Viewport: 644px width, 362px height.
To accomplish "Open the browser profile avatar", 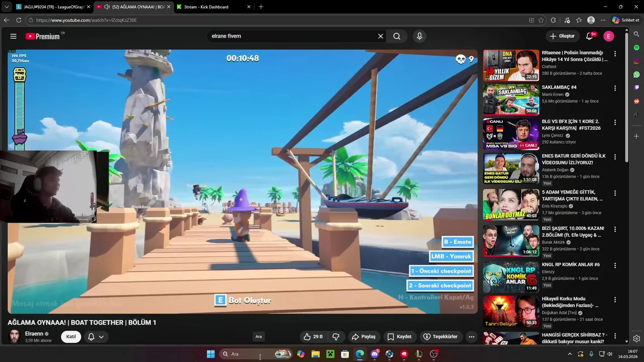I will point(591,20).
